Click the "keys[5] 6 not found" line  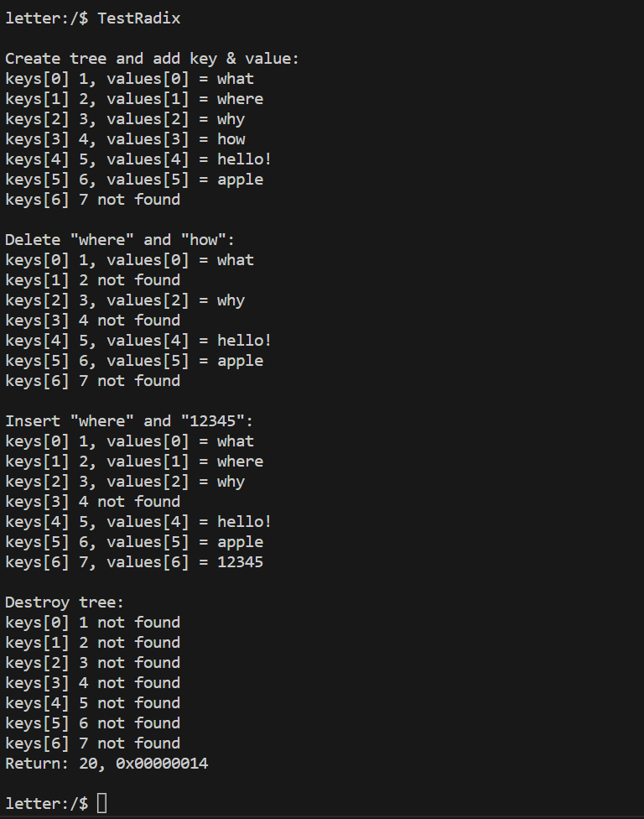(92, 723)
